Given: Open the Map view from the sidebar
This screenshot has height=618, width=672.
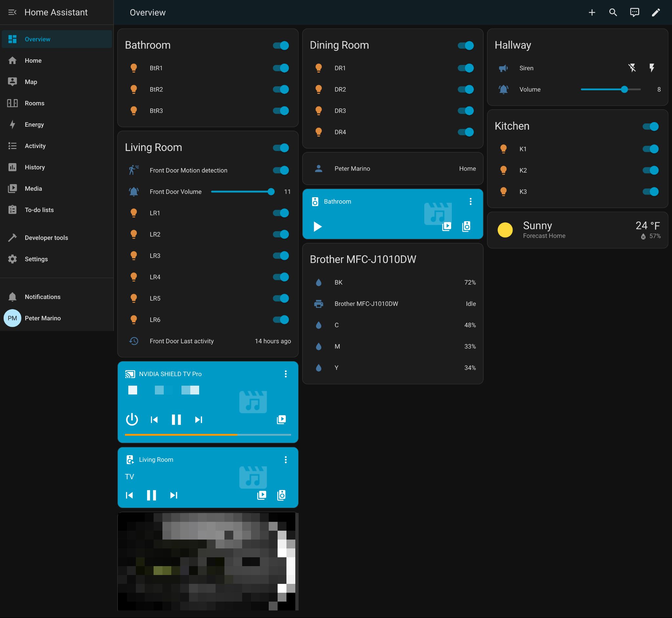Looking at the screenshot, I should click(31, 82).
